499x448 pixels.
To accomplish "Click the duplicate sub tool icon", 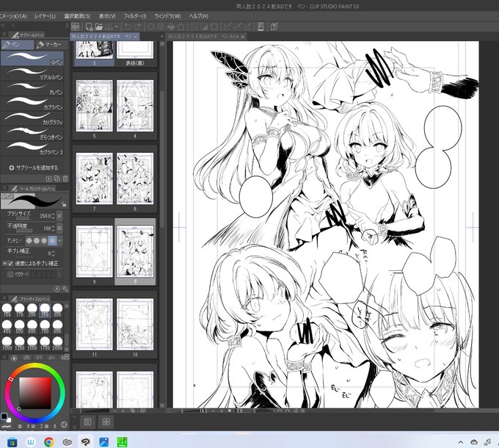I will pos(57,178).
